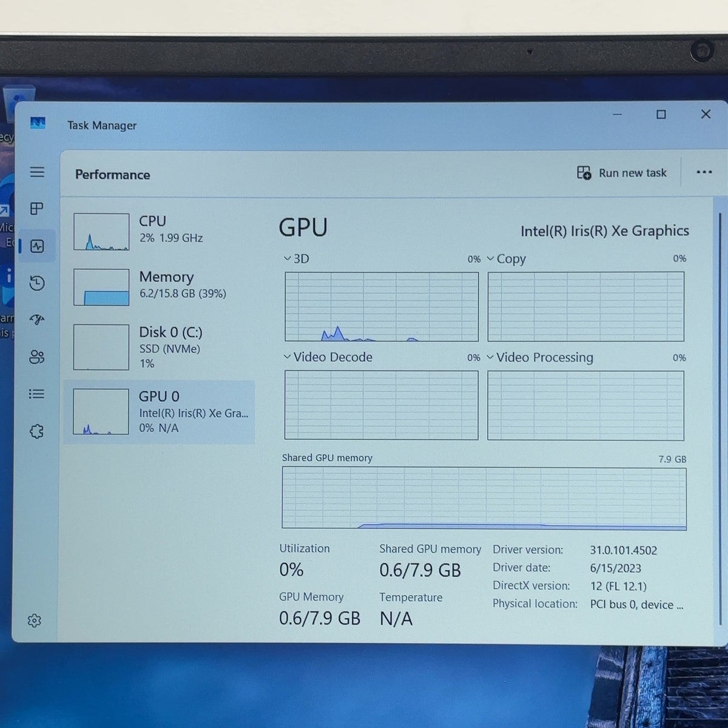Click the driver version 31.0.101.4502 value
Screen dimensions: 728x728
click(x=624, y=550)
